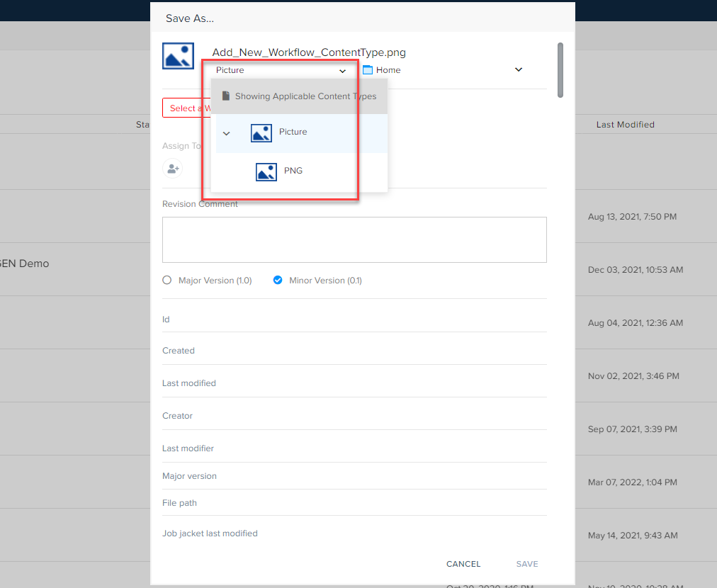Click the Job jacket last modified label
This screenshot has height=588, width=717.
pyautogui.click(x=210, y=533)
